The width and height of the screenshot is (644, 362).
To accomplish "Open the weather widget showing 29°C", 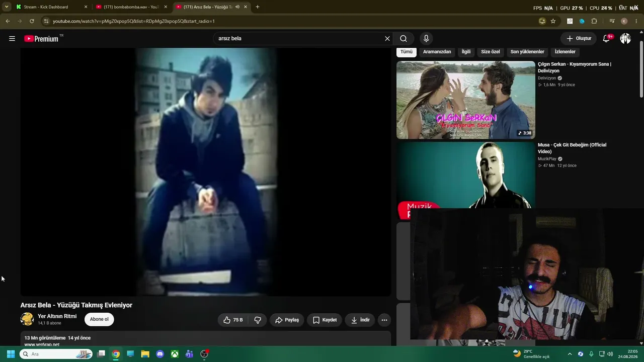I will click(x=531, y=354).
